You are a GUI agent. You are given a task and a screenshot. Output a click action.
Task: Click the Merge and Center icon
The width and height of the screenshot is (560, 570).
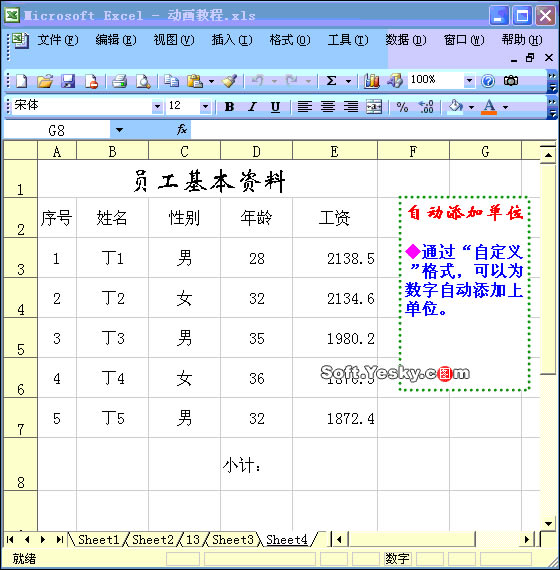[374, 107]
